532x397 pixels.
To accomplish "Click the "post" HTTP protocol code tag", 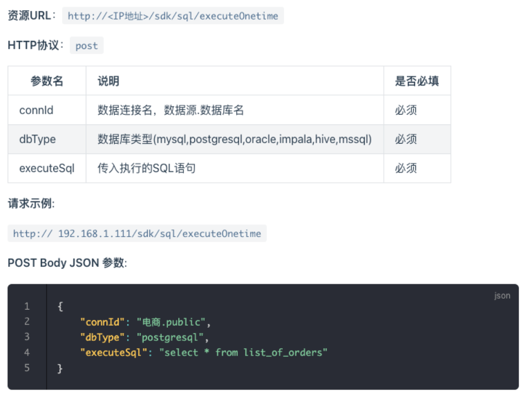I will tap(87, 46).
